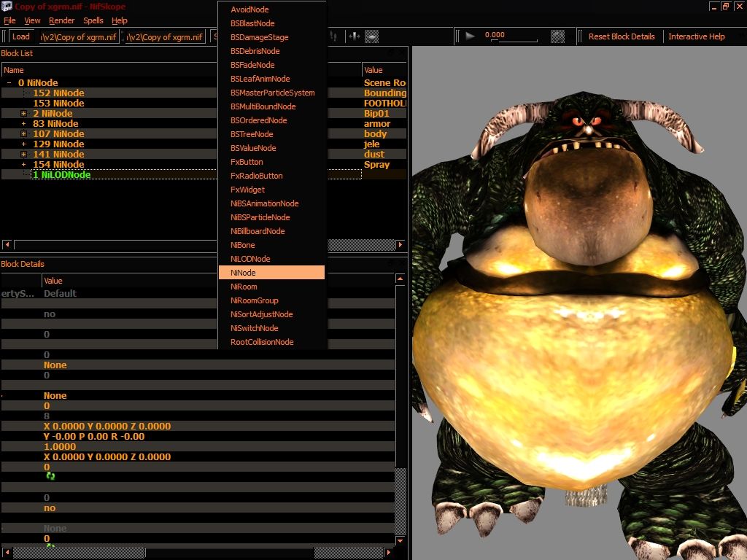Choose BSMasterParticleSystem entry
Viewport: 747px width, 560px height.
click(271, 93)
